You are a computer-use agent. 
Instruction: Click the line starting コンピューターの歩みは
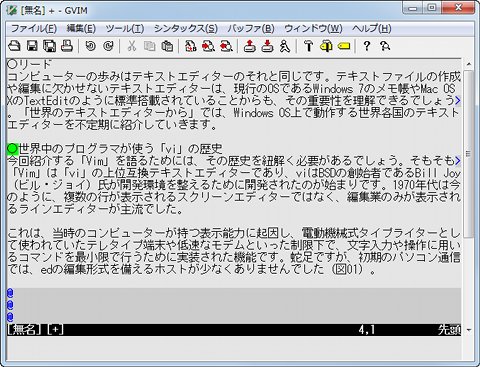pyautogui.click(x=234, y=77)
